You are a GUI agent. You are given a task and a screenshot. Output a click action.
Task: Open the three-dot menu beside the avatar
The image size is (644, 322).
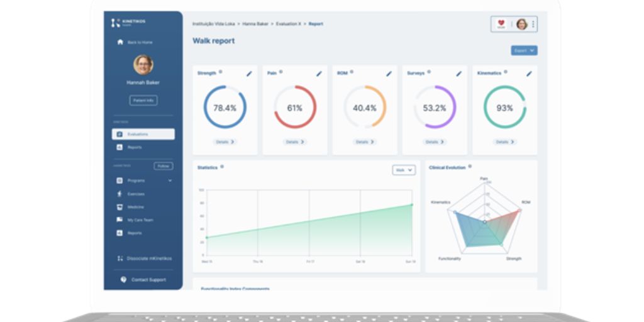[x=533, y=25]
